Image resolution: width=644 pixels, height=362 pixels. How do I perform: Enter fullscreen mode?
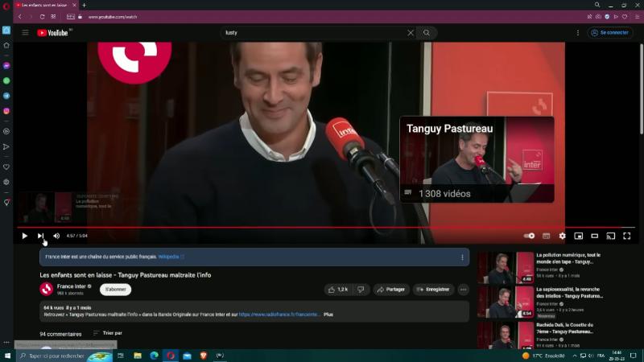coord(627,236)
